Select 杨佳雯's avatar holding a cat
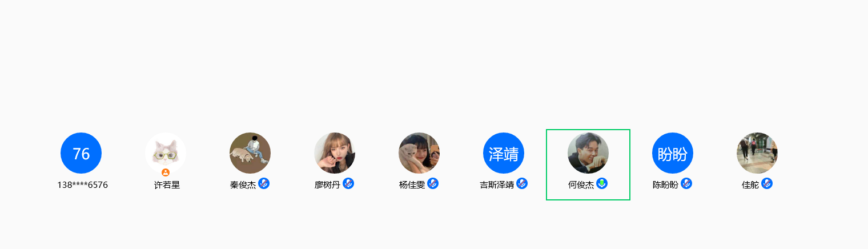 coord(419,153)
